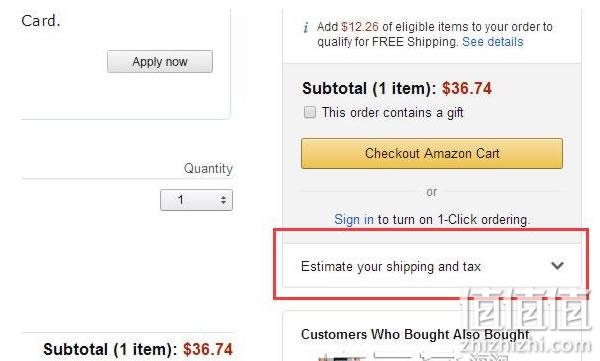Click the chevron arrow on the shipping estimate row
This screenshot has width=600, height=361.
coord(557,265)
